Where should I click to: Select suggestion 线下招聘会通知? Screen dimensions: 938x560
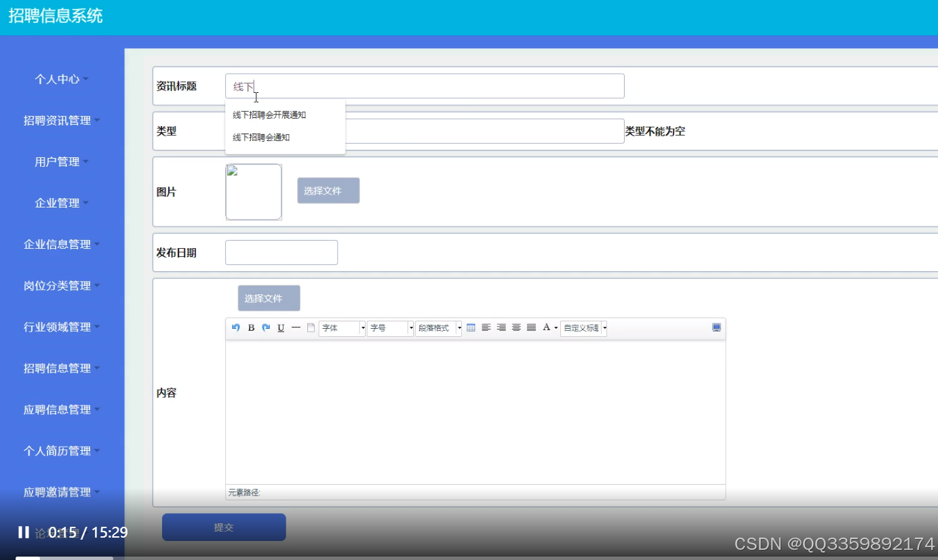(x=261, y=138)
